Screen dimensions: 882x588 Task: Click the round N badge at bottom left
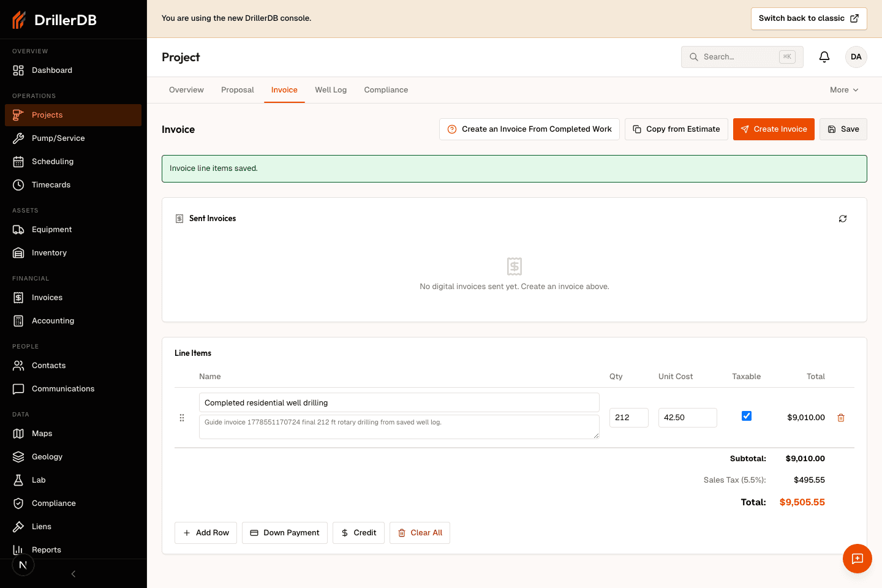(23, 565)
